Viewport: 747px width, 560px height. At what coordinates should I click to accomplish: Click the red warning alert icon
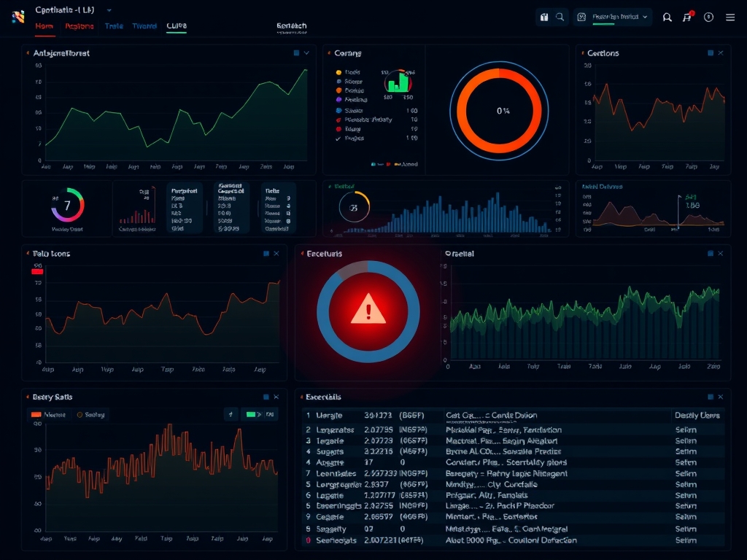[x=368, y=312]
